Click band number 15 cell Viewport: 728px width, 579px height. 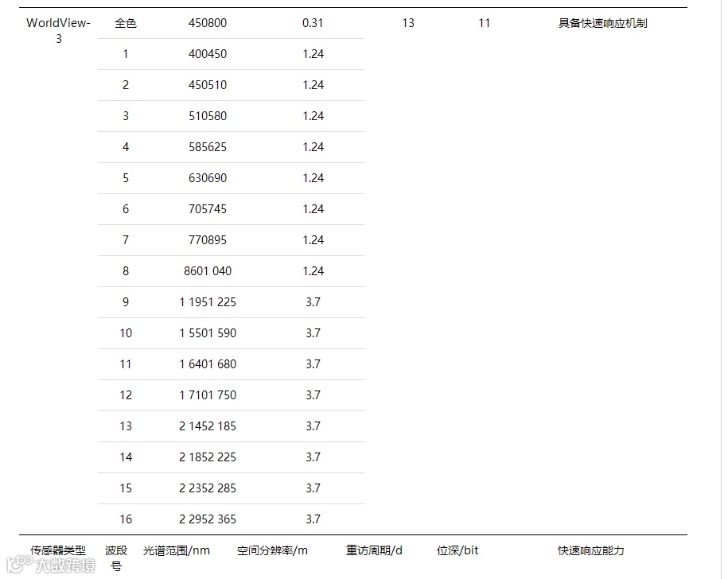[x=126, y=488]
